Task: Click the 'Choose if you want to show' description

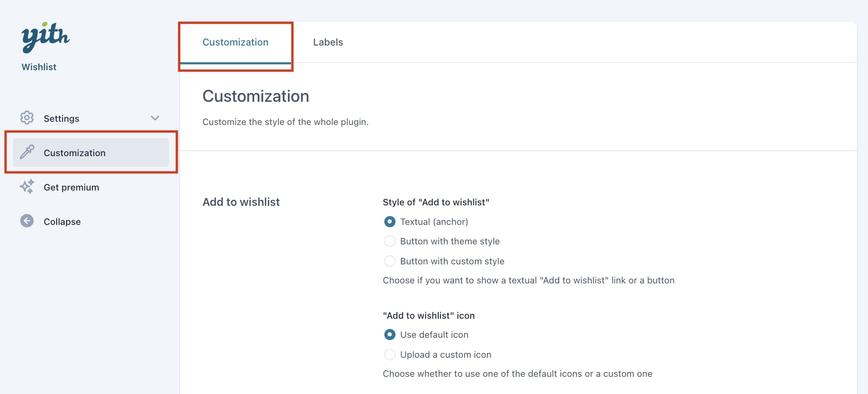Action: point(529,280)
